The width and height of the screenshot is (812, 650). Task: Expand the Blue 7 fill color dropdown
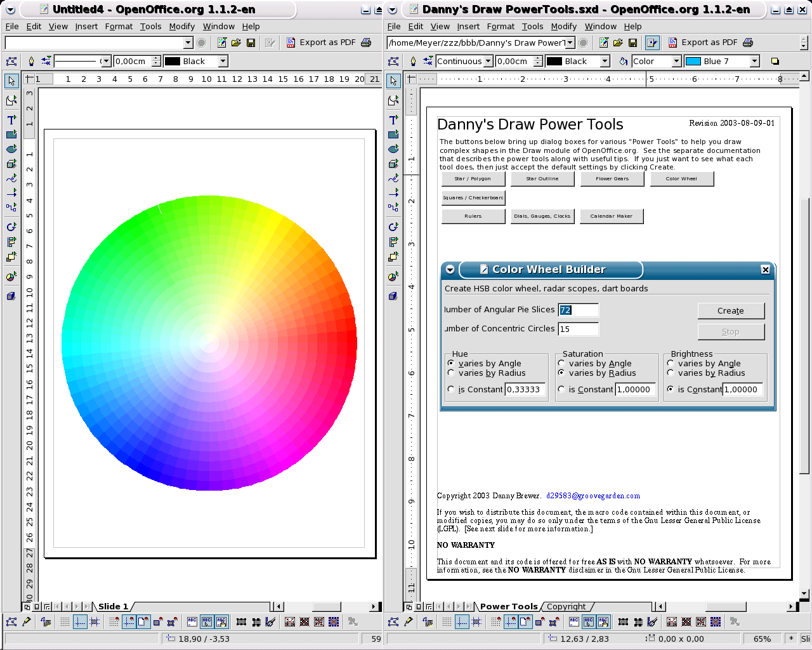tap(754, 62)
